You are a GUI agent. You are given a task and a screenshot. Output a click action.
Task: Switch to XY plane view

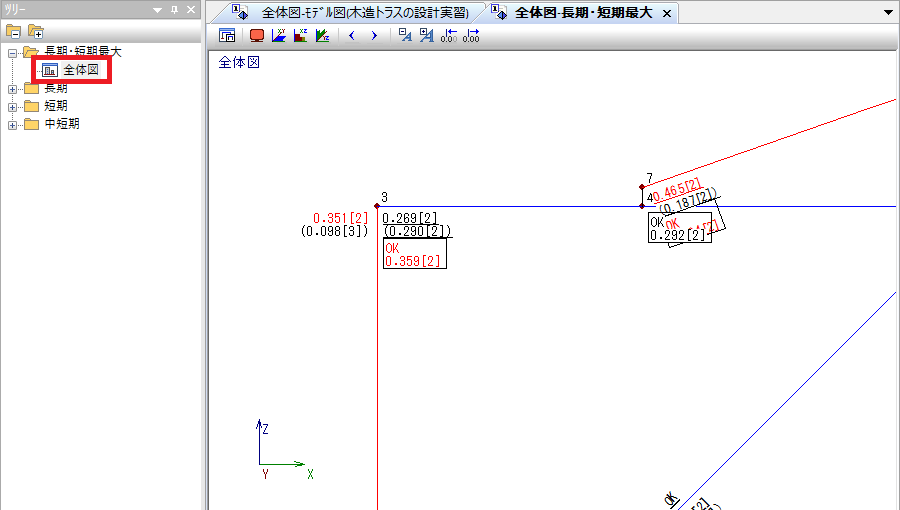[x=279, y=36]
